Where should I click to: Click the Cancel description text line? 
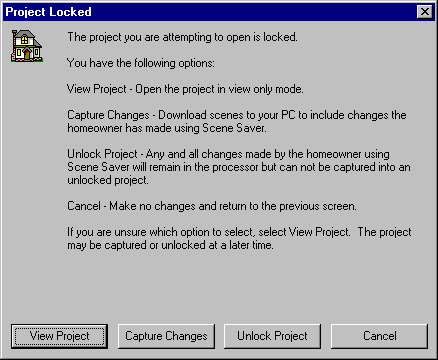pos(212,206)
